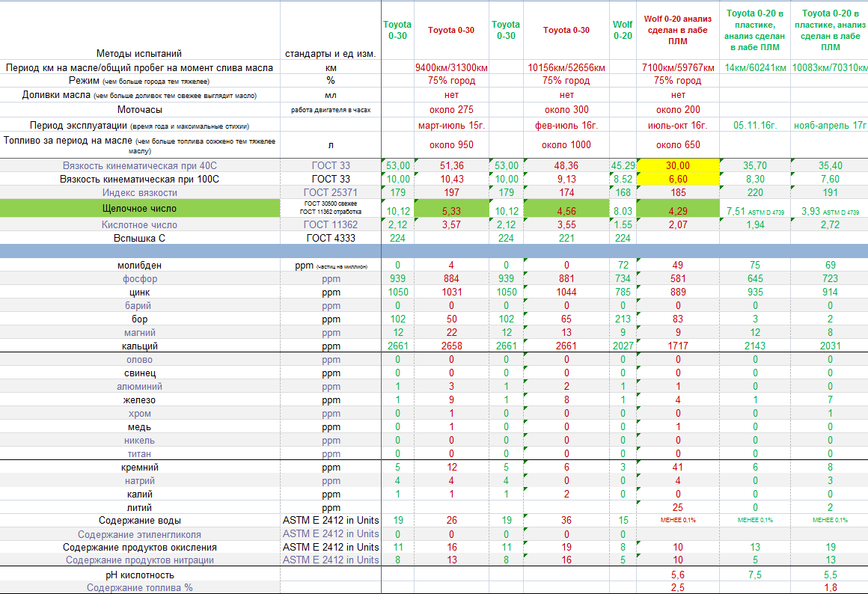The height and width of the screenshot is (594, 868).
Task: Click the 'молибден' row label
Action: pos(139,265)
